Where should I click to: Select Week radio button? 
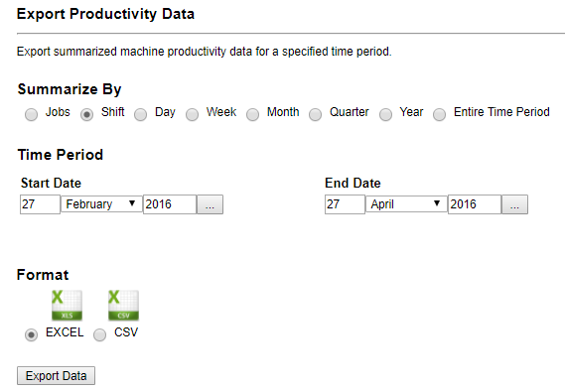coord(192,114)
